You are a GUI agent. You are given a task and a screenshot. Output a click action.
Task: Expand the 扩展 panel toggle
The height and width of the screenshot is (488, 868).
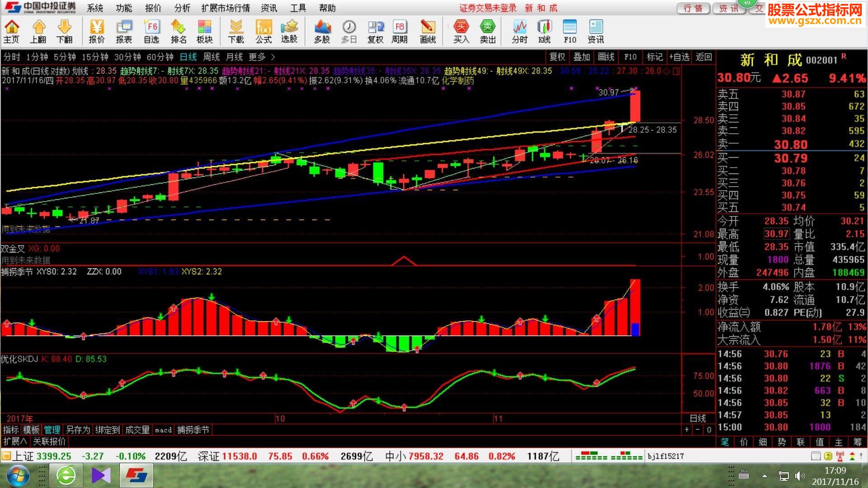pyautogui.click(x=15, y=441)
